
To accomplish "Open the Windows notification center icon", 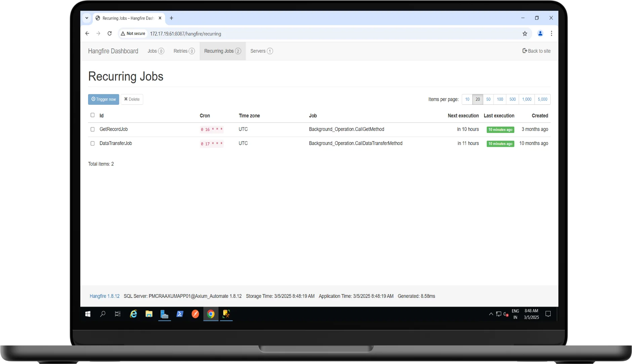I will coord(548,314).
